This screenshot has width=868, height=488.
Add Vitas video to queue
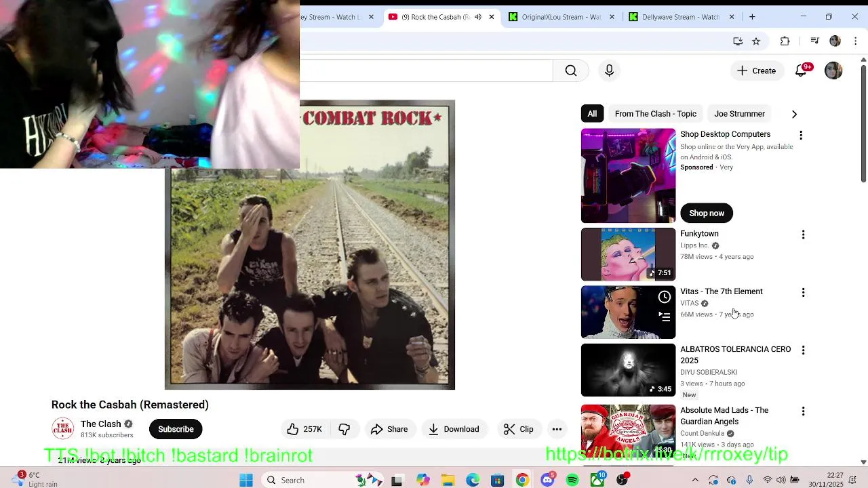[665, 317]
